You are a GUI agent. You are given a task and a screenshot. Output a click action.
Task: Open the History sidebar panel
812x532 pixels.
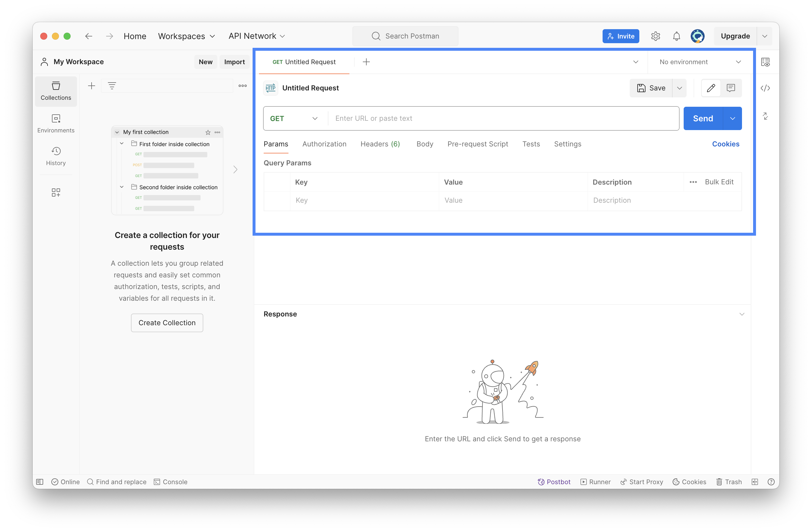click(56, 156)
